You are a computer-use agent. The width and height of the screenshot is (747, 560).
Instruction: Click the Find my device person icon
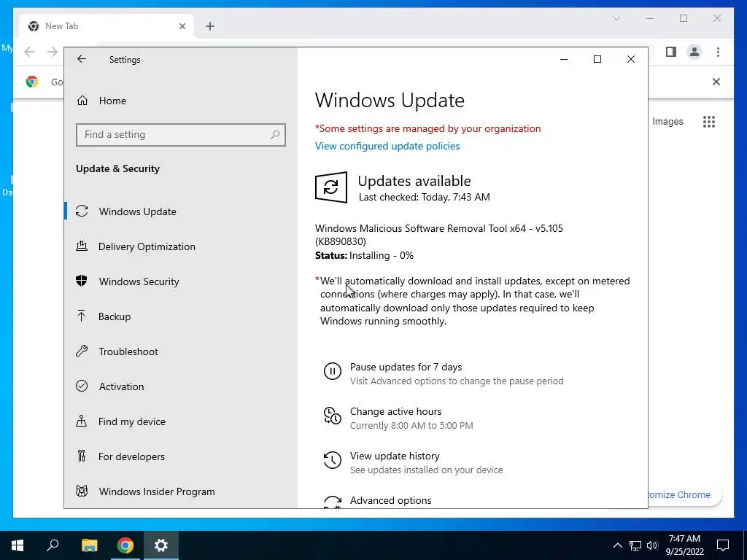coord(82,421)
